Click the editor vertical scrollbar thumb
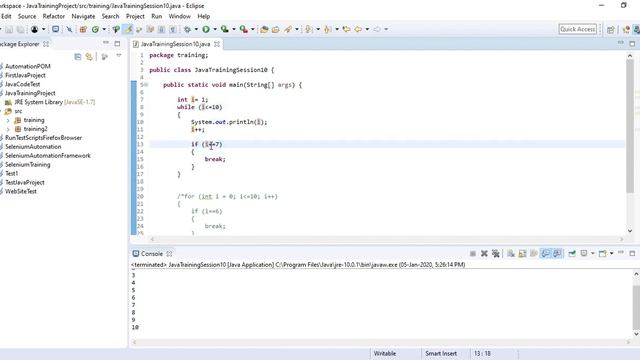 (630, 127)
